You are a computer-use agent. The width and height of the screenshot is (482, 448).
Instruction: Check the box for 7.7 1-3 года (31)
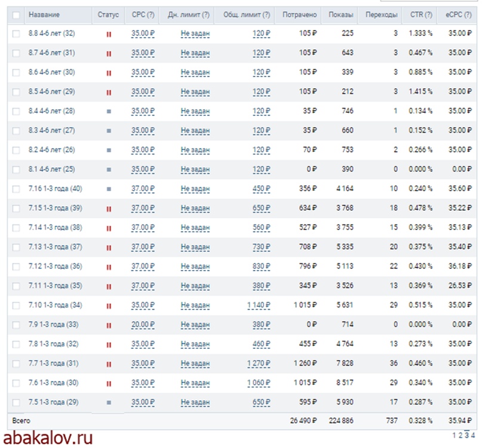16,364
